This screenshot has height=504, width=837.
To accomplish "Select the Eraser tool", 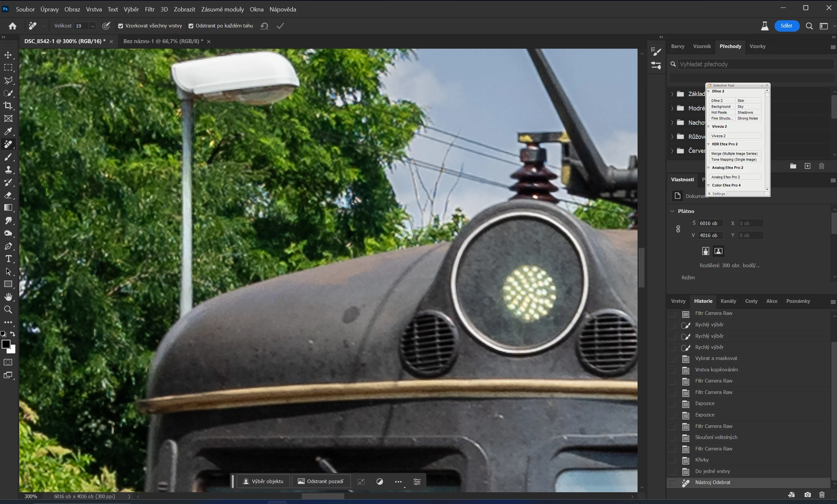I will coord(8,195).
